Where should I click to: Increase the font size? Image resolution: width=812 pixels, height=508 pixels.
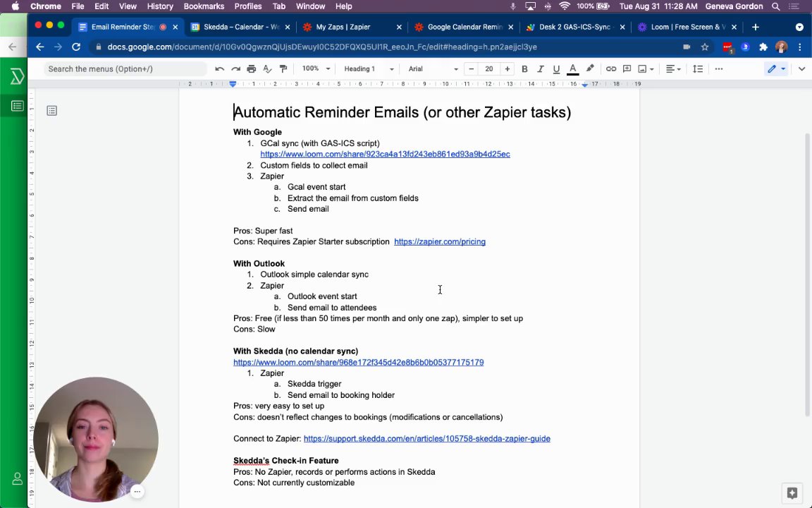point(507,69)
